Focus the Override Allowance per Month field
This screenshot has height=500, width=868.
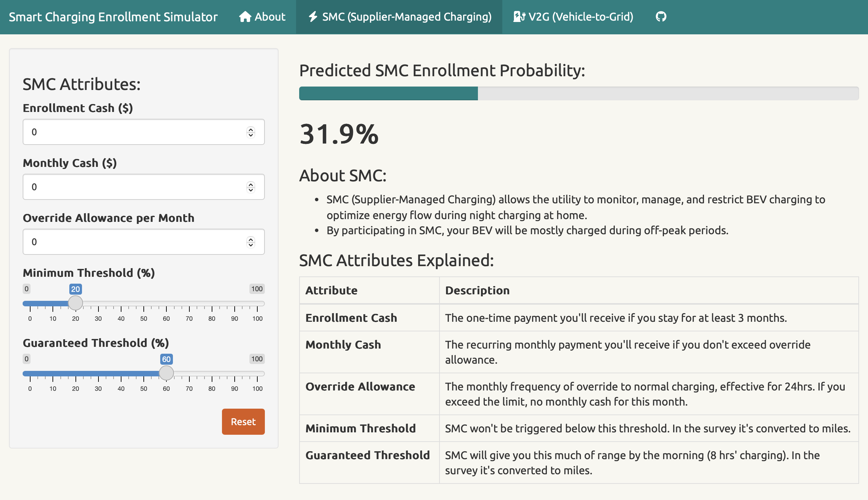(x=134, y=242)
